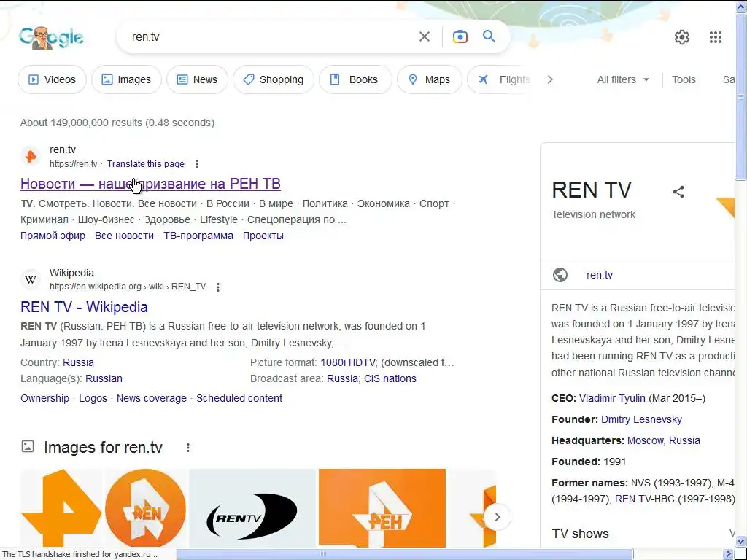The height and width of the screenshot is (560, 747).
Task: Select the Videos filter tab
Action: [x=52, y=79]
